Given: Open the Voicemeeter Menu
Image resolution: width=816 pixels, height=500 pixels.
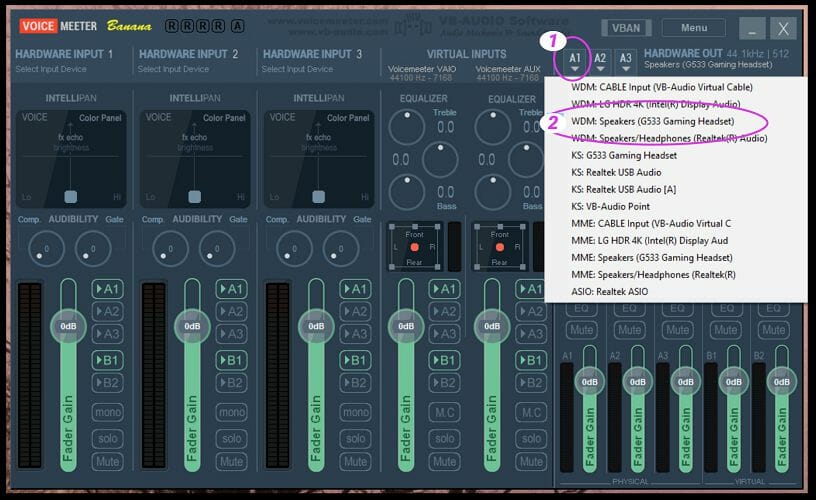Looking at the screenshot, I should [x=694, y=28].
